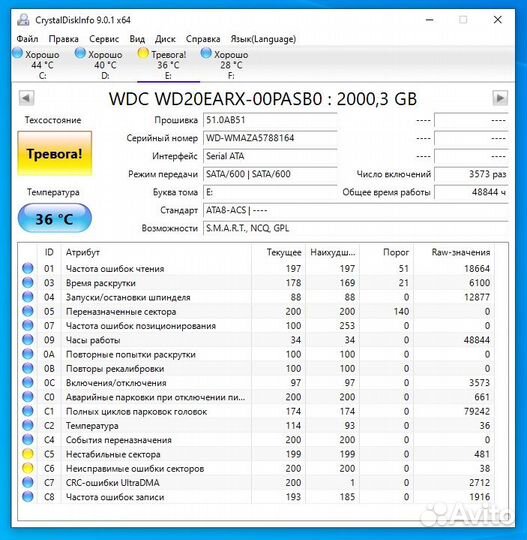Click the Стандарт field ATA8-ACS

(356, 210)
